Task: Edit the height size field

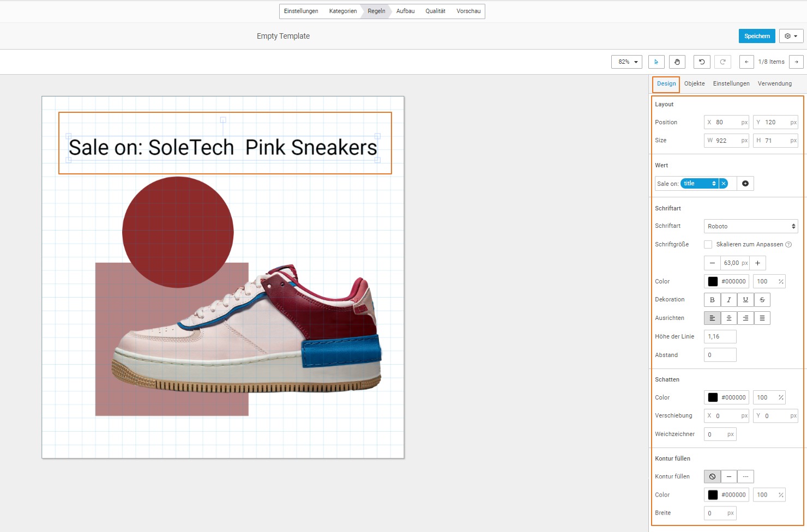Action: pos(775,141)
